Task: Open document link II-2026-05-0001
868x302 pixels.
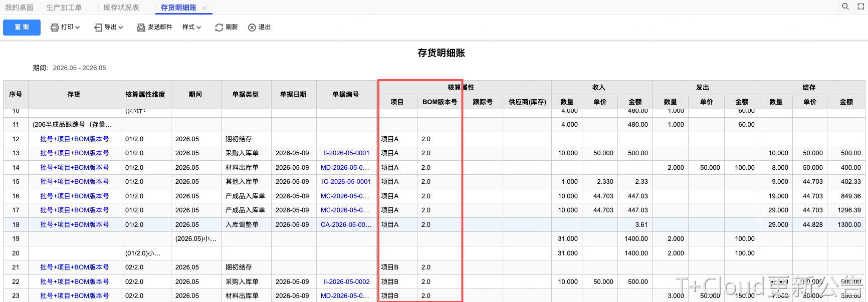Action: point(346,153)
